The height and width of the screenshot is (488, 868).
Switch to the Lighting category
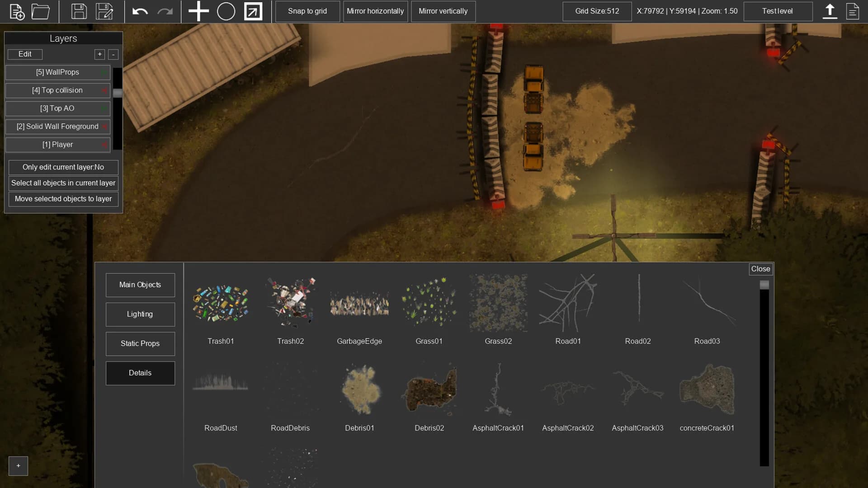click(x=140, y=314)
